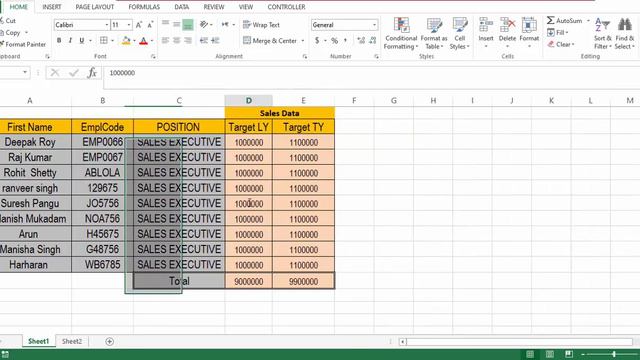The image size is (640, 360).
Task: Open Cell Styles gallery
Action: point(460,33)
